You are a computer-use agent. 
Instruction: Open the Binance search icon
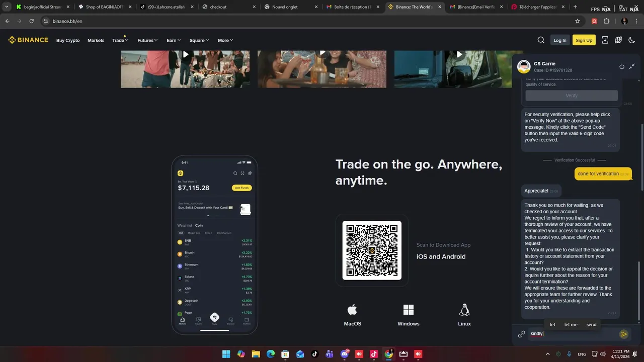click(x=541, y=40)
